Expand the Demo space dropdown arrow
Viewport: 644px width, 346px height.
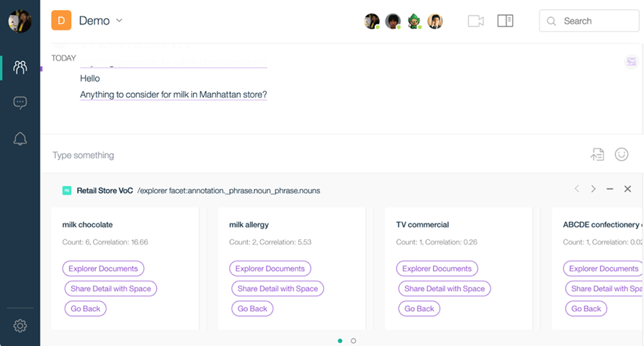pyautogui.click(x=120, y=20)
